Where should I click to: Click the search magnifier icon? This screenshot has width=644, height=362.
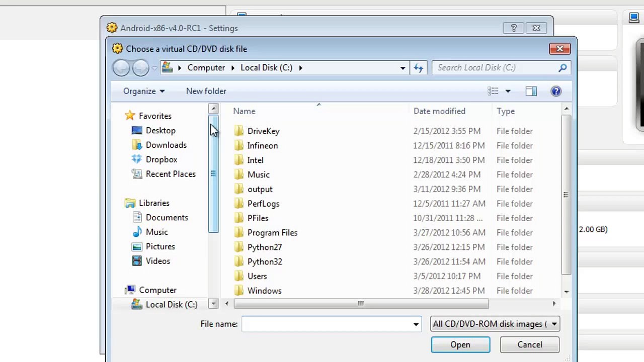562,67
